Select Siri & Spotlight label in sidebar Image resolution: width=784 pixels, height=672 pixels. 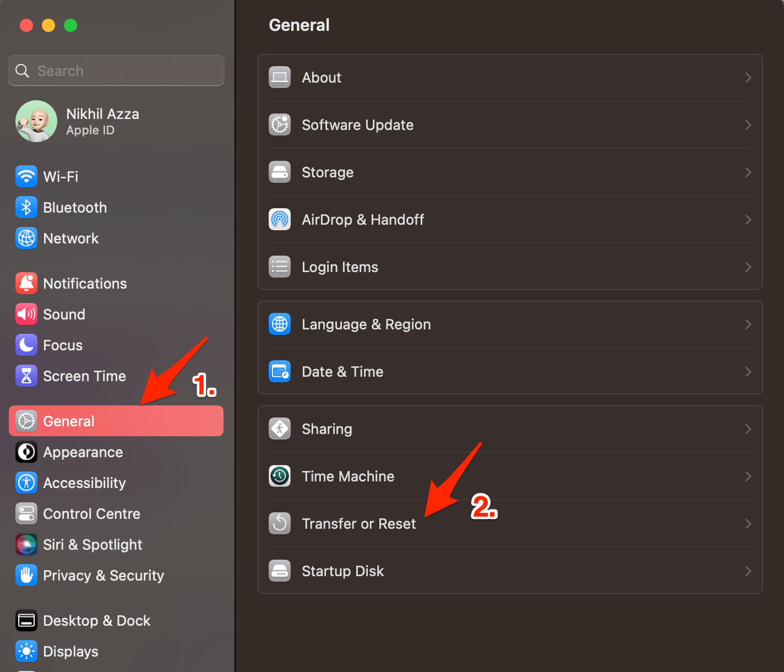(x=92, y=545)
